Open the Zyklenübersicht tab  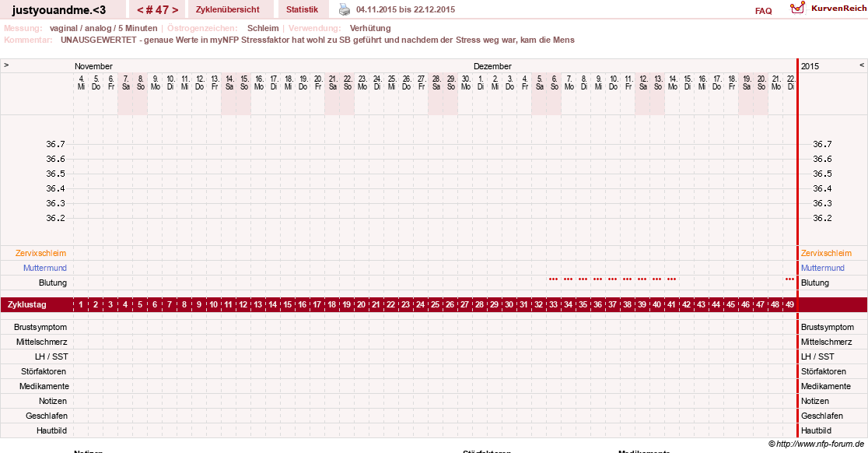click(228, 9)
